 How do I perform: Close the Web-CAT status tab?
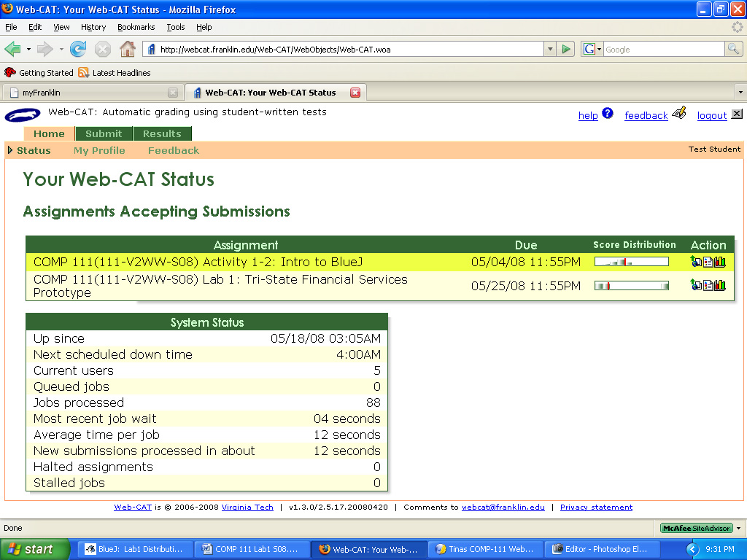pos(355,93)
